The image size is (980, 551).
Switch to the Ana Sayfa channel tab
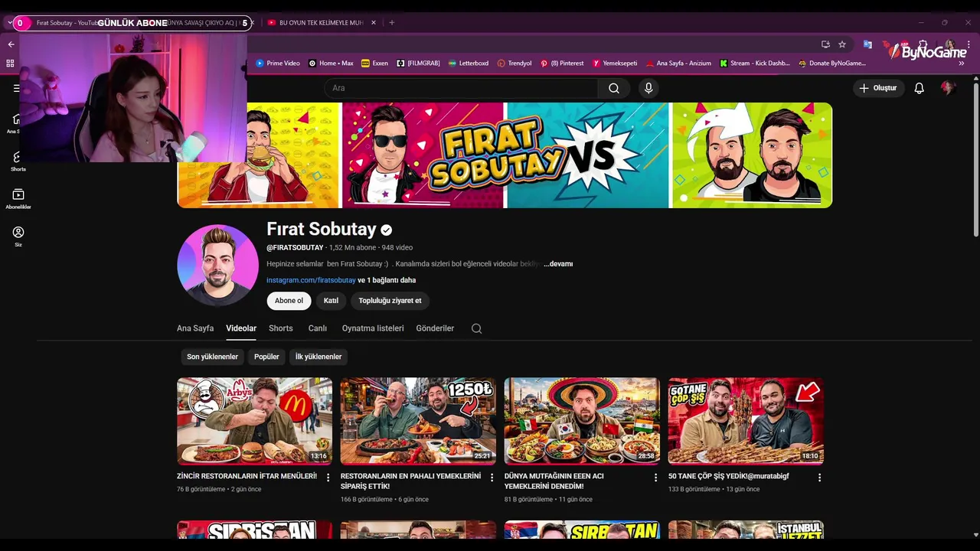click(x=195, y=328)
